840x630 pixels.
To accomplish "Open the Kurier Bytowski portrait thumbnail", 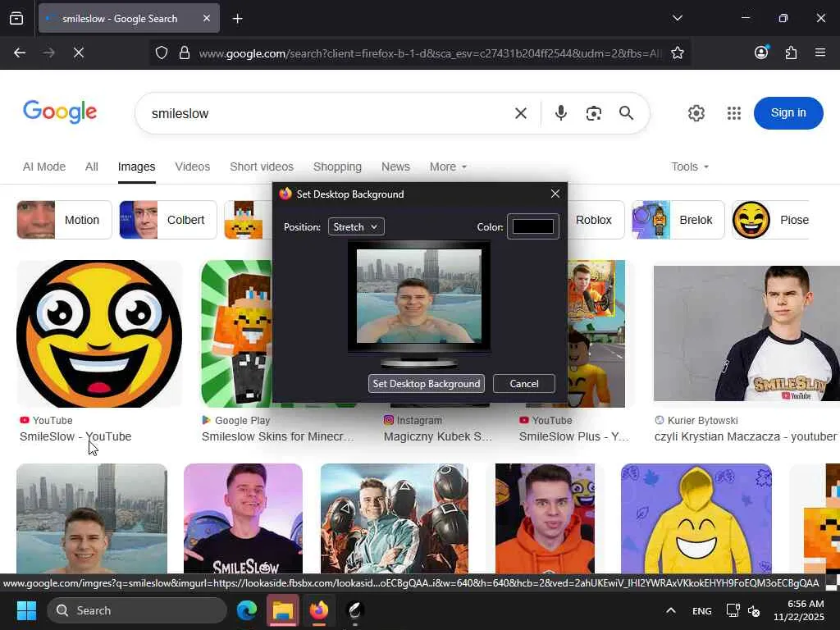I will [x=746, y=333].
